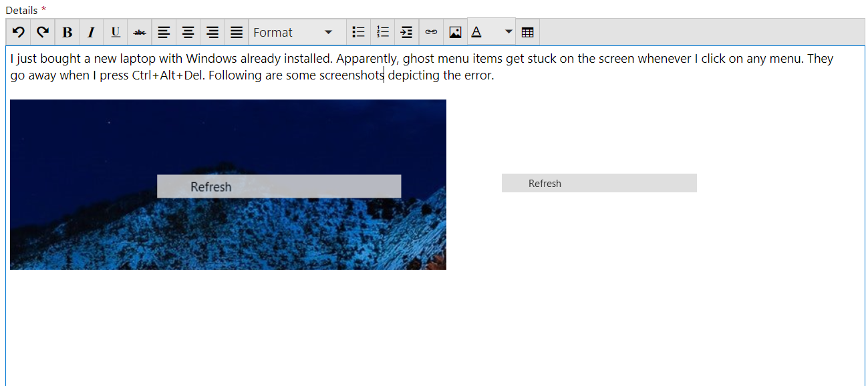Image resolution: width=868 pixels, height=386 pixels.
Task: Insert a bulleted list
Action: point(359,32)
